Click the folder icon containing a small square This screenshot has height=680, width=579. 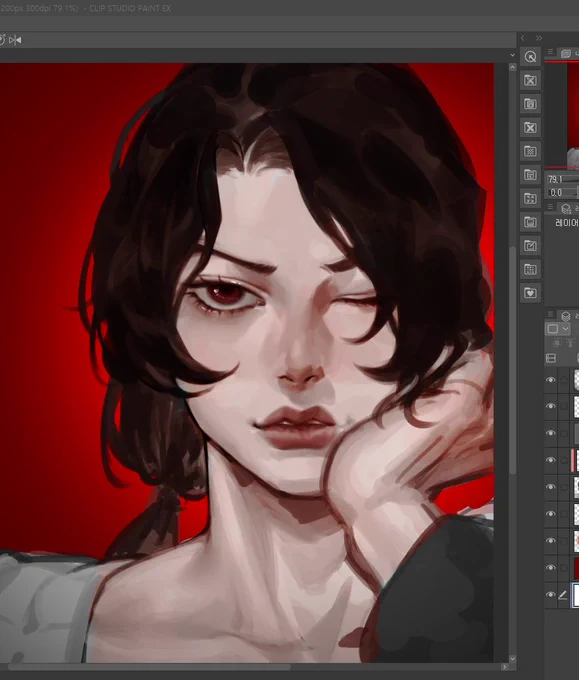pyautogui.click(x=530, y=104)
